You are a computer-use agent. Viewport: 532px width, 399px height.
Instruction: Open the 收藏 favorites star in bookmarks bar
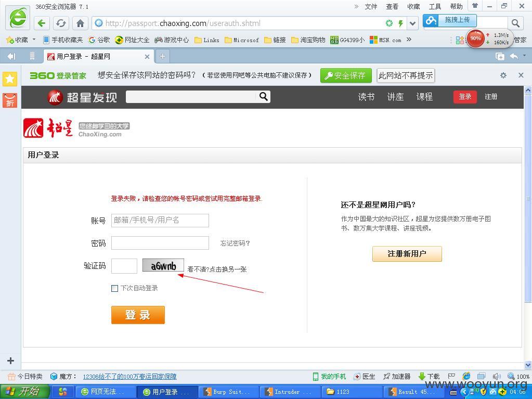17,40
